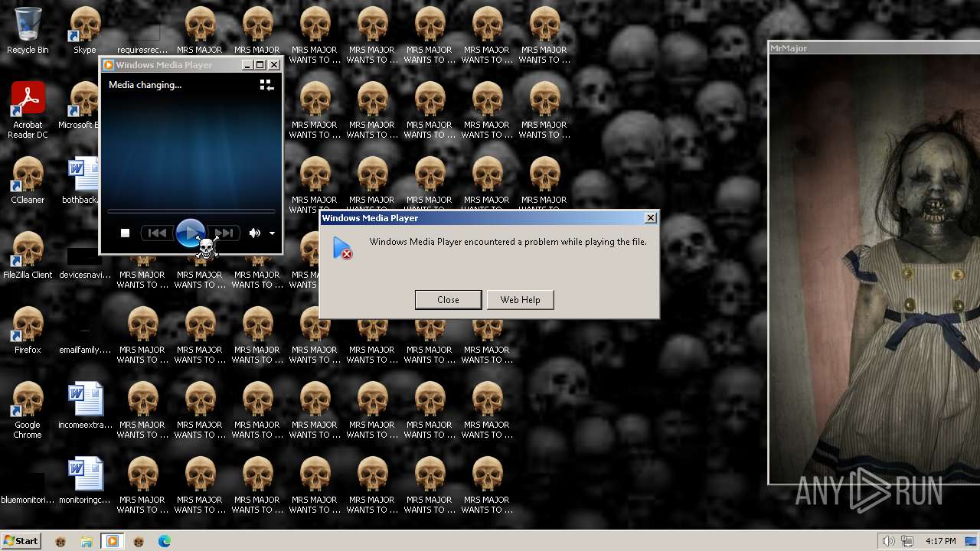The image size is (980, 551).
Task: Skip to next track in media player
Action: (x=224, y=233)
